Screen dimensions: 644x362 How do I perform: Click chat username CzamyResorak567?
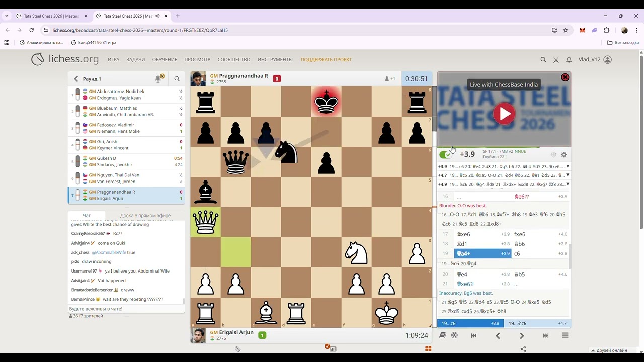[x=88, y=234]
